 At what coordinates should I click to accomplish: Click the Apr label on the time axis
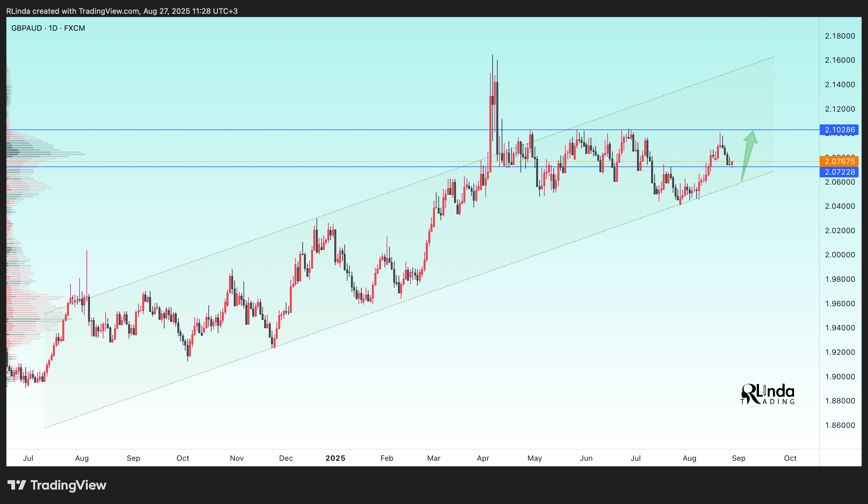pos(483,458)
